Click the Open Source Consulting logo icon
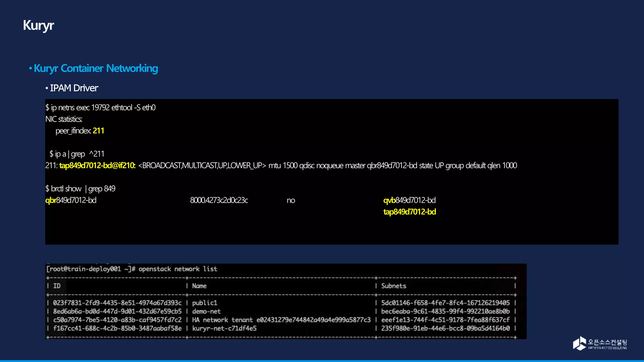This screenshot has height=362, width=644. click(x=579, y=343)
